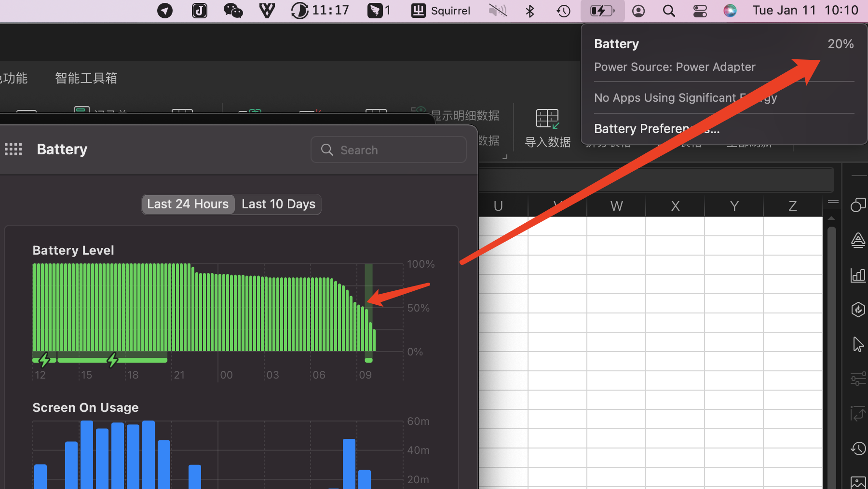Image resolution: width=868 pixels, height=489 pixels.
Task: Choose Battery Preferences… from battery menu
Action: [x=656, y=129]
